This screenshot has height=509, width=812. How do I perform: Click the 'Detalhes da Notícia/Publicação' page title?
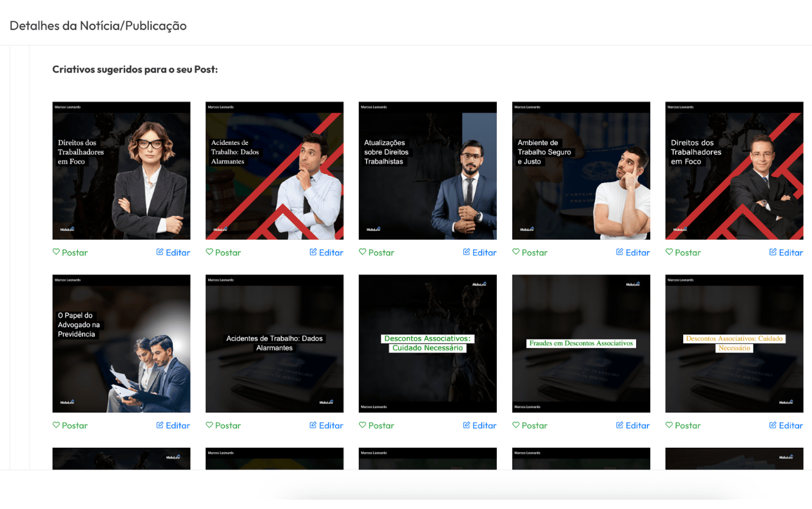tap(98, 26)
